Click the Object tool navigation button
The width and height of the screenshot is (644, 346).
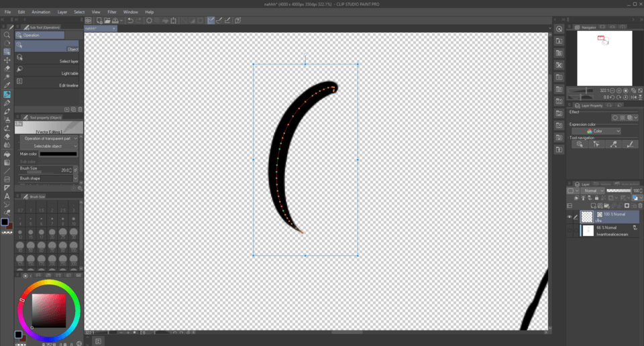pos(580,144)
